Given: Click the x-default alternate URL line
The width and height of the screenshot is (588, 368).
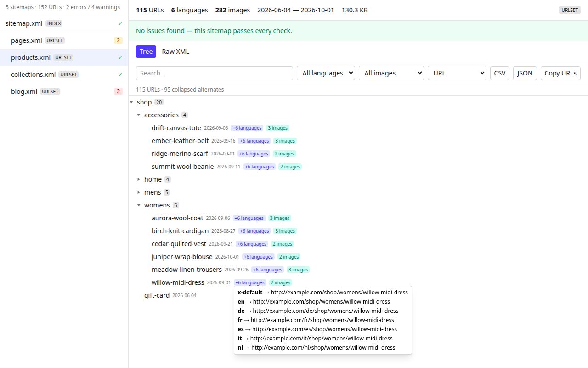Looking at the screenshot, I should tap(322, 292).
